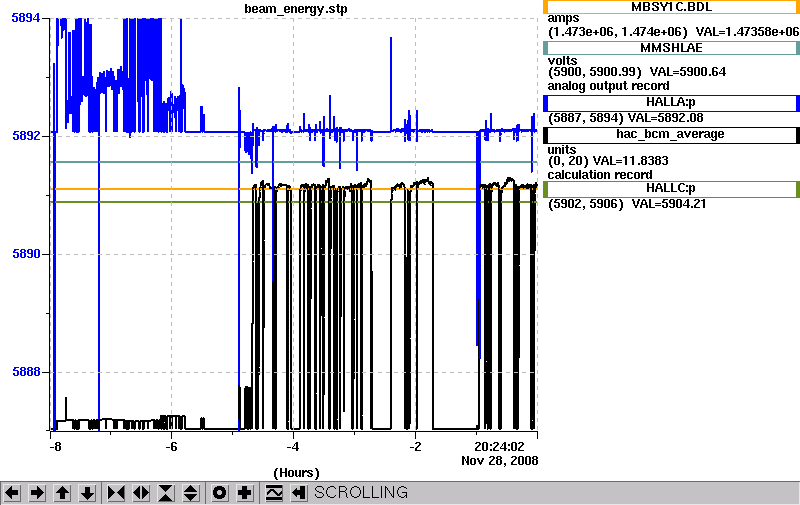Select the MMSHLAE curve legend

671,48
